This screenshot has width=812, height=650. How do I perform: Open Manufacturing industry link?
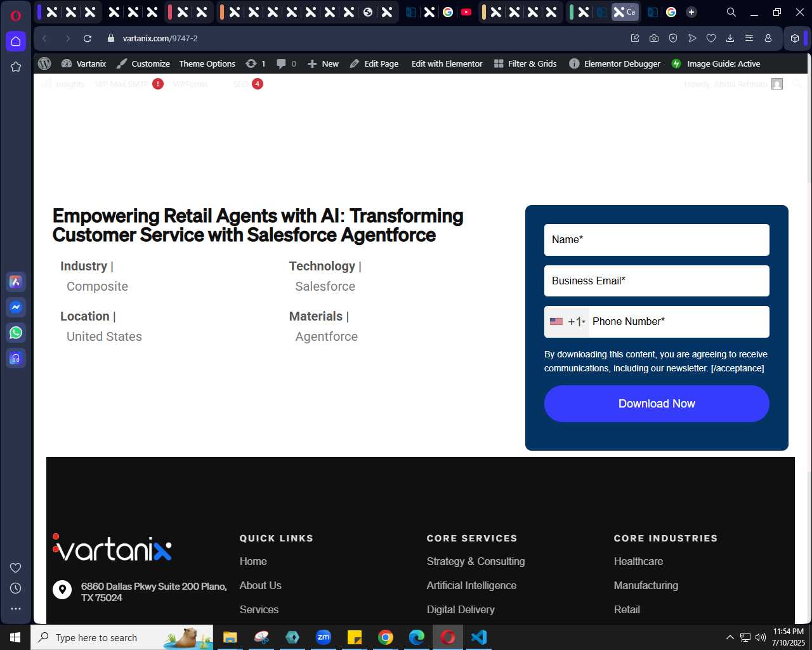tap(646, 585)
